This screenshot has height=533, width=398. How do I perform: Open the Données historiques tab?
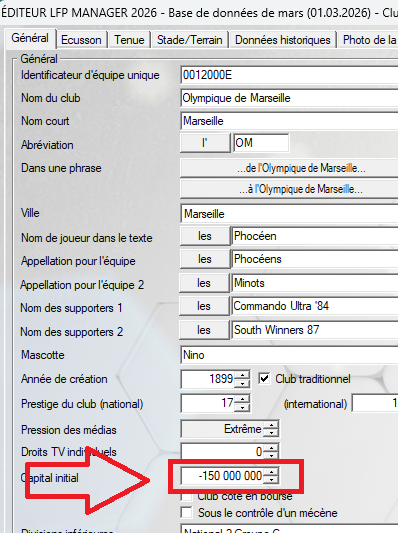coord(282,40)
